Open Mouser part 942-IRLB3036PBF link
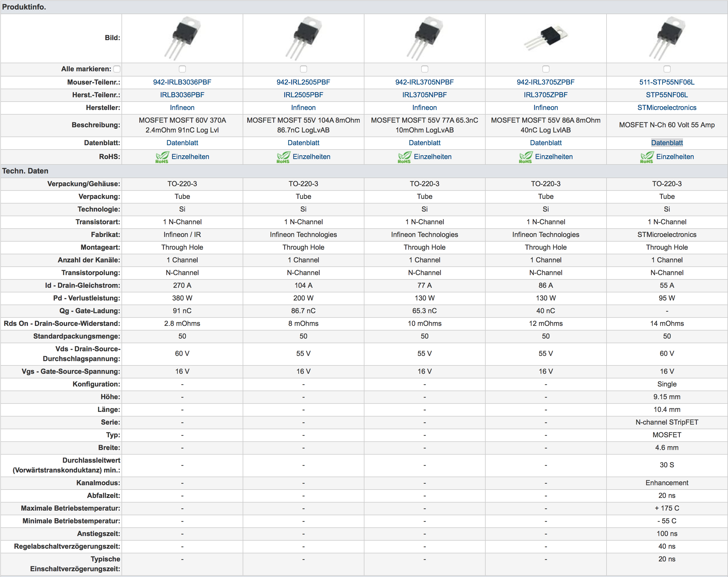This screenshot has height=577, width=728. (x=182, y=82)
